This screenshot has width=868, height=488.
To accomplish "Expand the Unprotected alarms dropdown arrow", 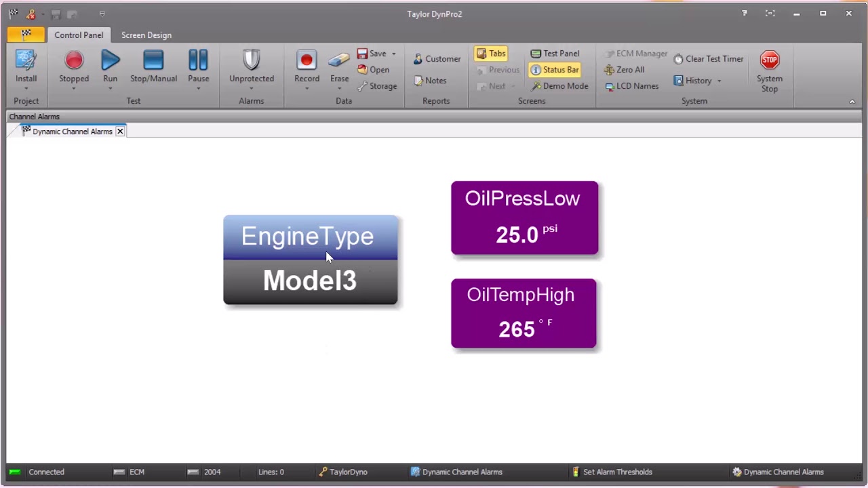I will tap(252, 89).
